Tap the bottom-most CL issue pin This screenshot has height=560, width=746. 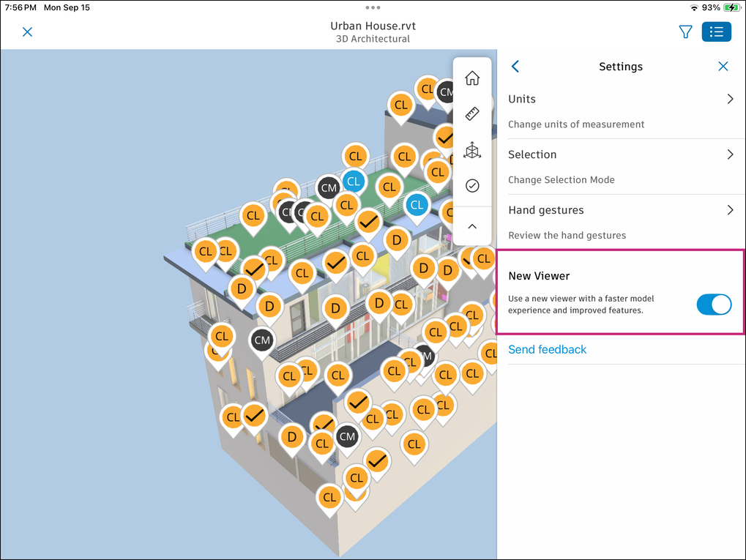(x=329, y=499)
